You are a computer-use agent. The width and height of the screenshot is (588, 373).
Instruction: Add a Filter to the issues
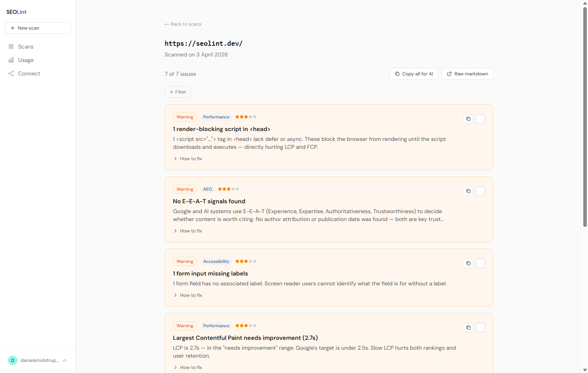178,92
